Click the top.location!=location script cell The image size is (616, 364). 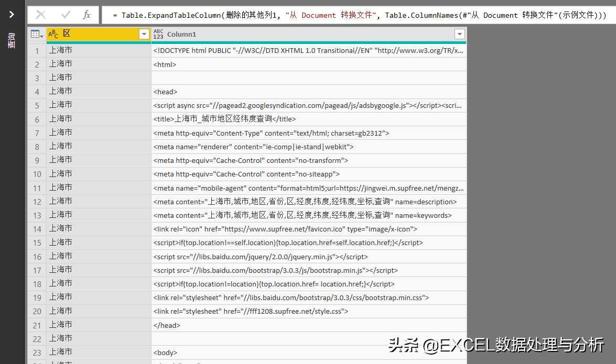[309, 284]
